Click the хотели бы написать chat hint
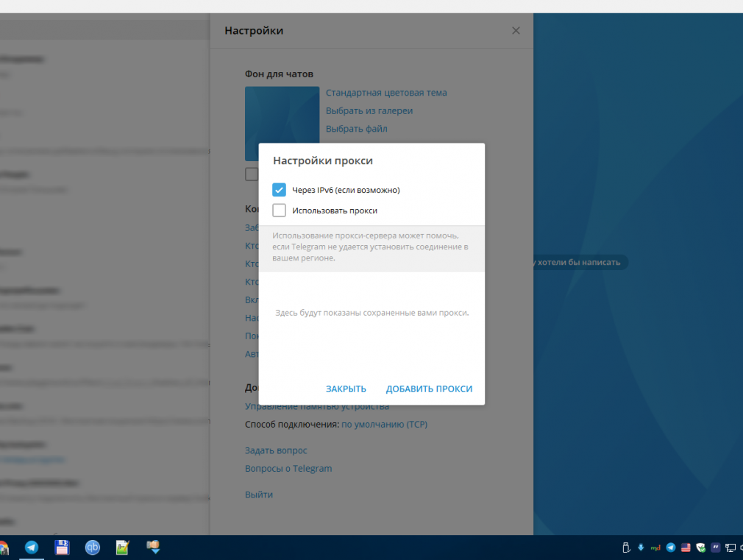Screen dimensions: 743x560 (x=578, y=262)
